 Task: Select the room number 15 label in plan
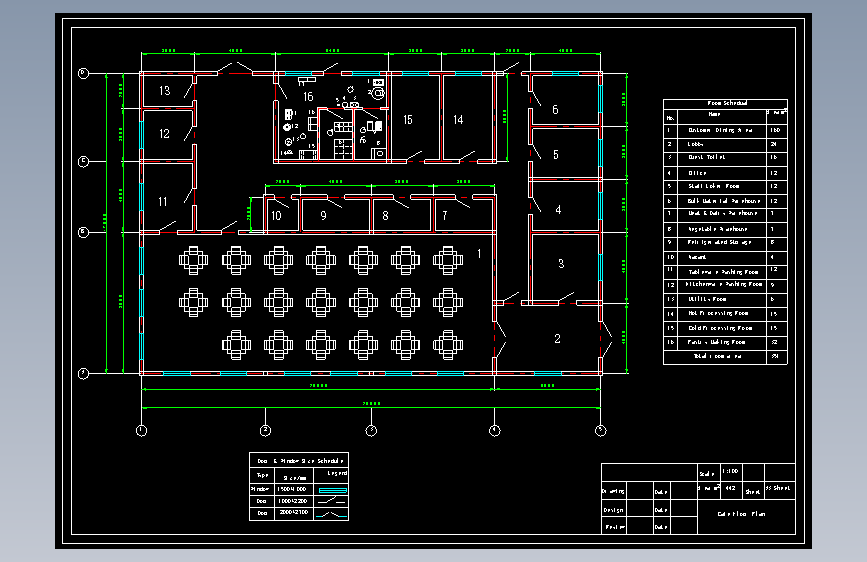408,120
